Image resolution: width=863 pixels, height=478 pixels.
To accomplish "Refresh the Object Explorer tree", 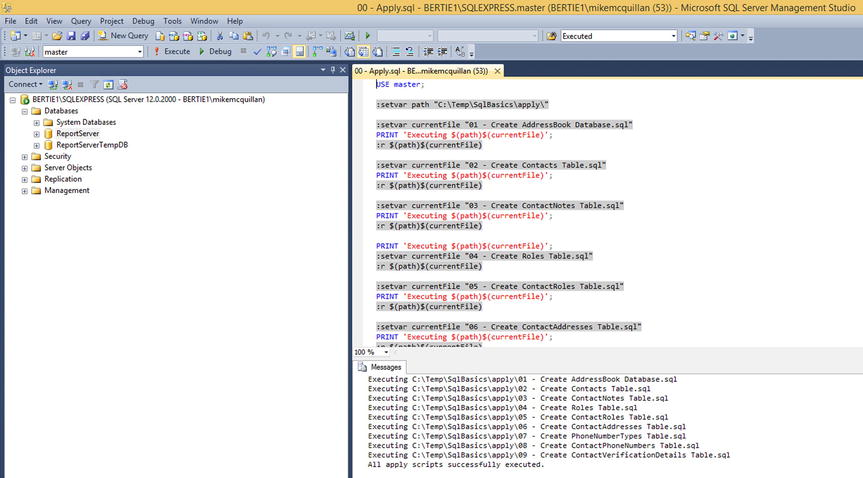I will point(109,85).
